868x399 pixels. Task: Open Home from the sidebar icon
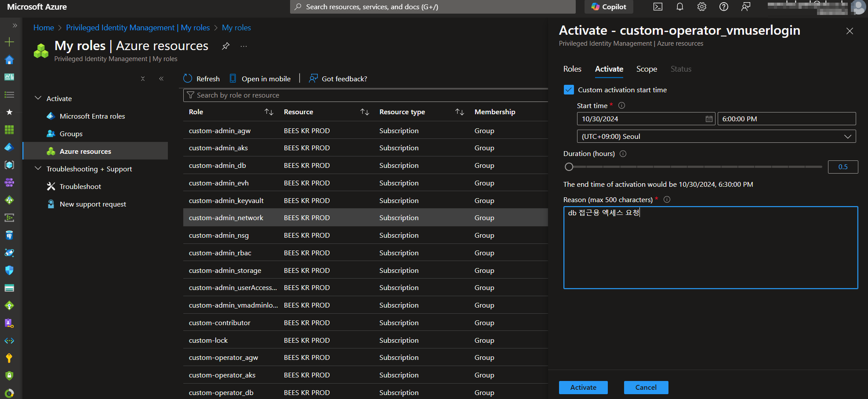coord(9,60)
